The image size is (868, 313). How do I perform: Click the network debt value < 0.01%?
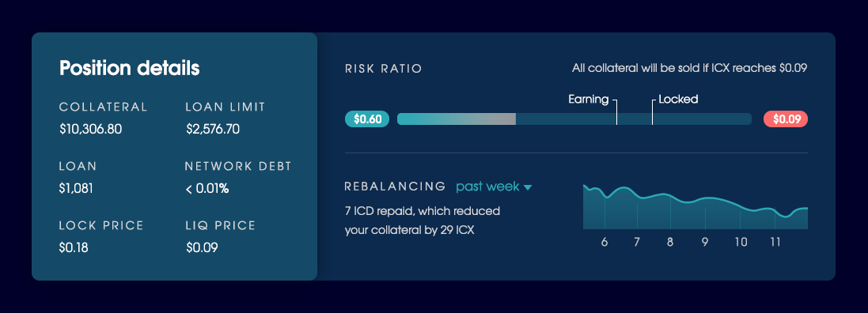[207, 189]
